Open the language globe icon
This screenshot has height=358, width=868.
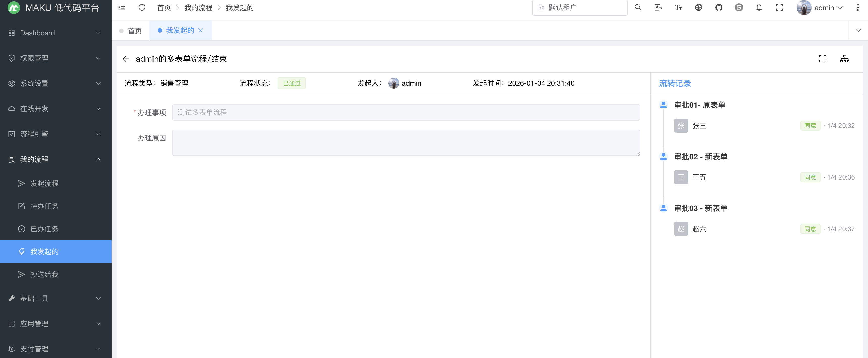698,7
